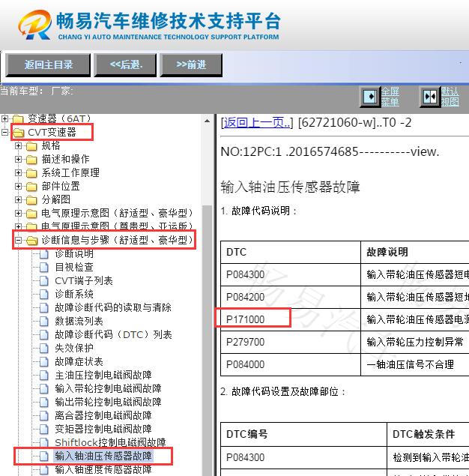469x476 pixels.
Task: Open 故障诊断代码的读取与清除 page
Action: click(113, 307)
